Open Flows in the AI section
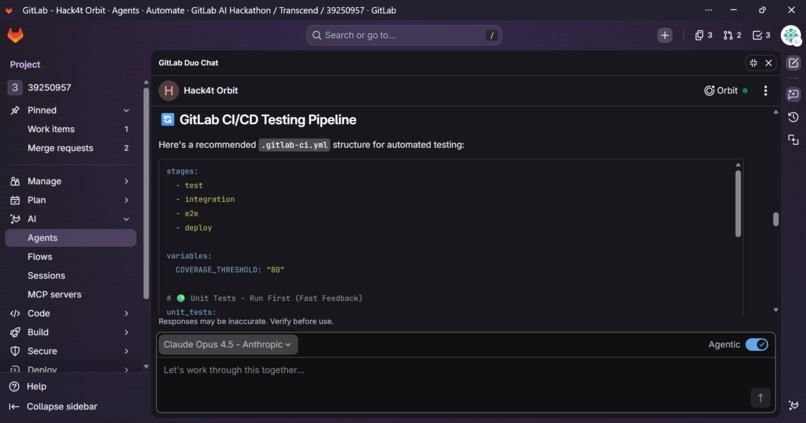 pos(70,256)
